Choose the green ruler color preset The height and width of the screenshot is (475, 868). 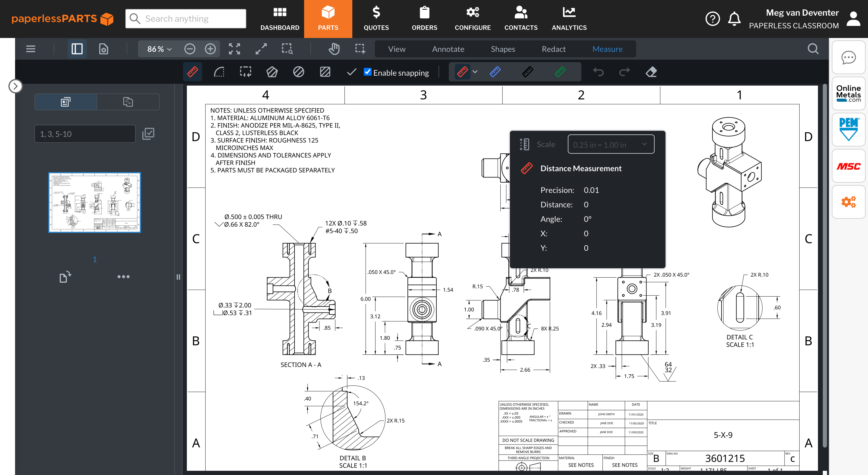[560, 72]
